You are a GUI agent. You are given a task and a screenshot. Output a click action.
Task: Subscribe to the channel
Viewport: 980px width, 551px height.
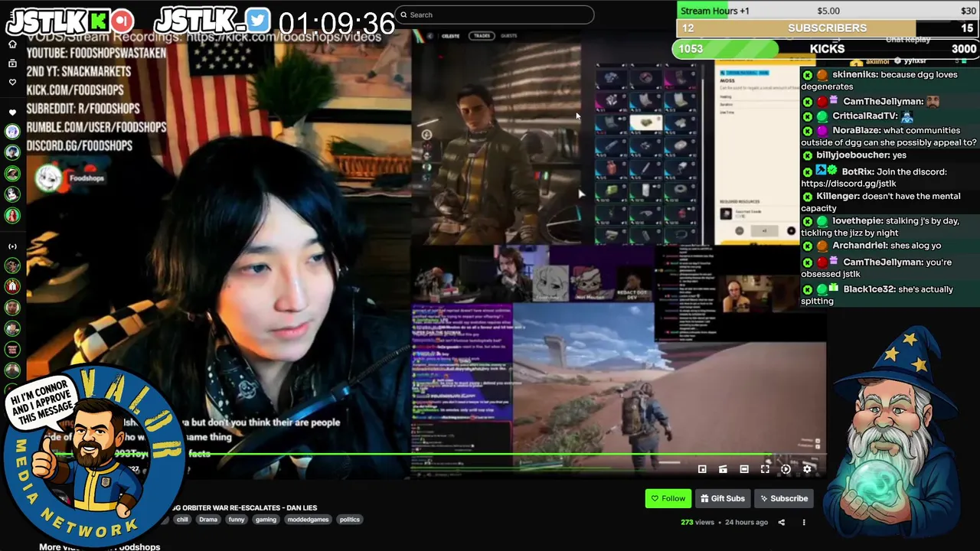(x=782, y=498)
